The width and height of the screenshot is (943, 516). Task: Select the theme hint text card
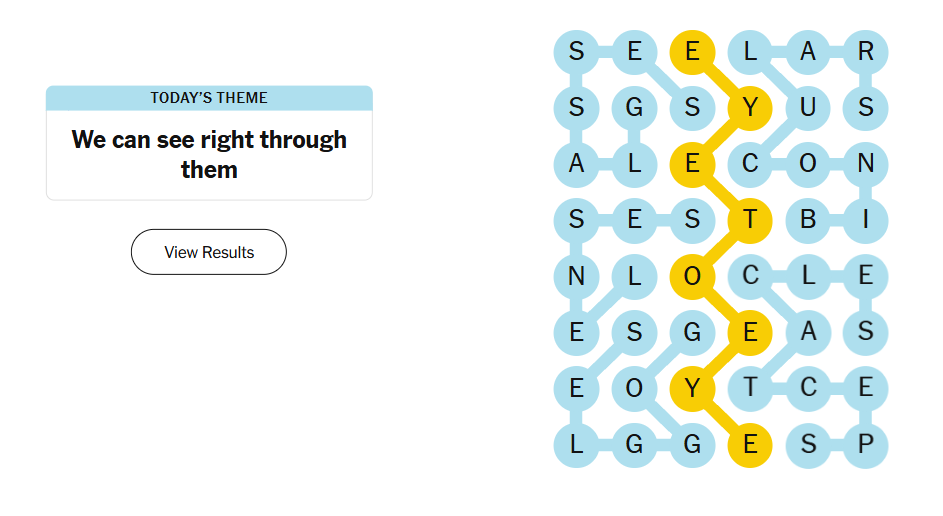click(x=209, y=154)
